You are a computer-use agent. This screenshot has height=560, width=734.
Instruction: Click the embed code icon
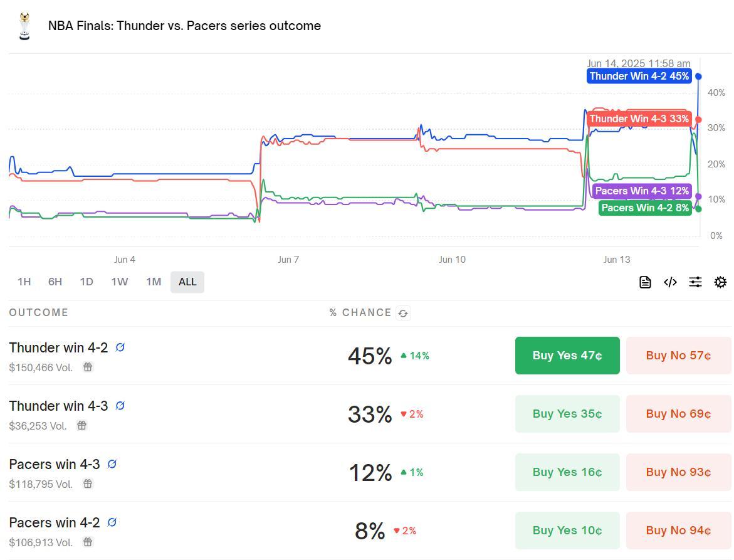(670, 282)
